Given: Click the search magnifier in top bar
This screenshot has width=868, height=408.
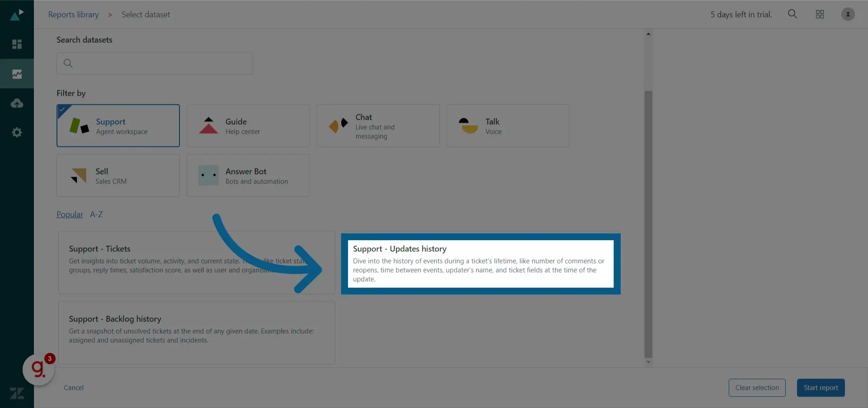Looking at the screenshot, I should 793,14.
